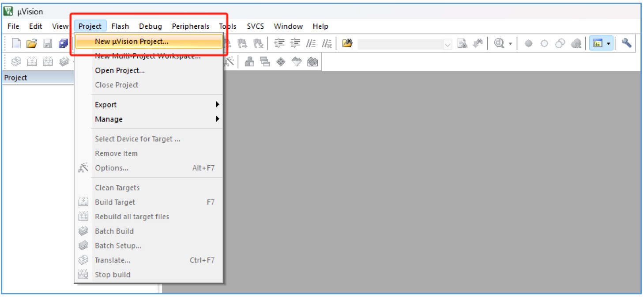Click the Insert Breakpoint solid circle icon

(528, 43)
